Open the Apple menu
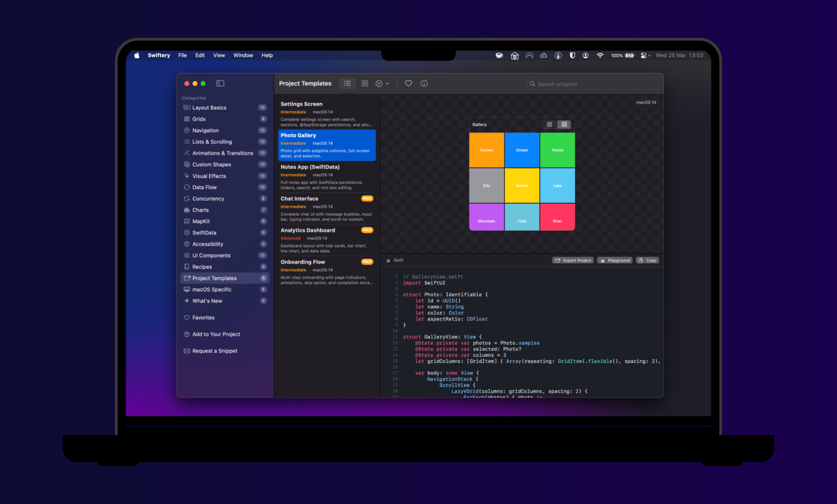 point(137,55)
